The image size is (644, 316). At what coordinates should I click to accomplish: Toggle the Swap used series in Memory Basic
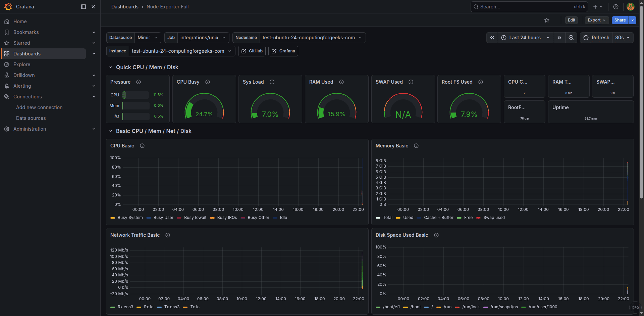tap(494, 218)
